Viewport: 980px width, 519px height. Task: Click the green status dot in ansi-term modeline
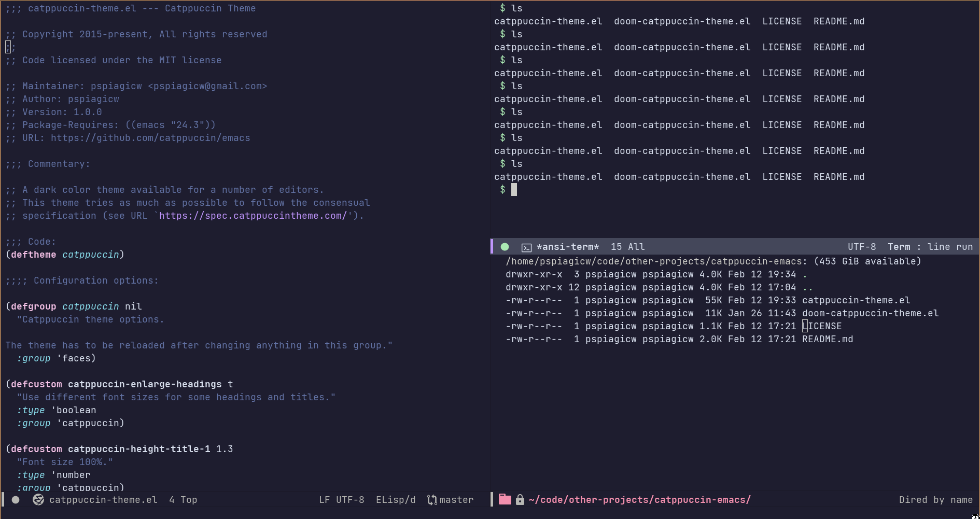[x=505, y=247]
